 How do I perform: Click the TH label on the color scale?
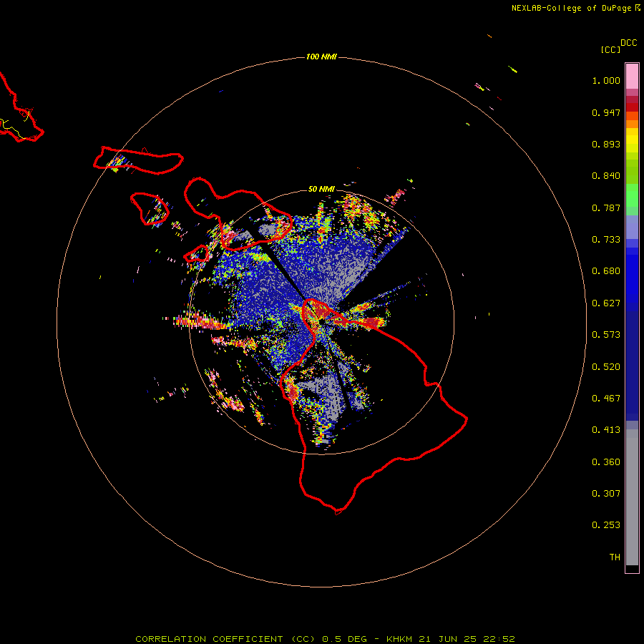(615, 557)
